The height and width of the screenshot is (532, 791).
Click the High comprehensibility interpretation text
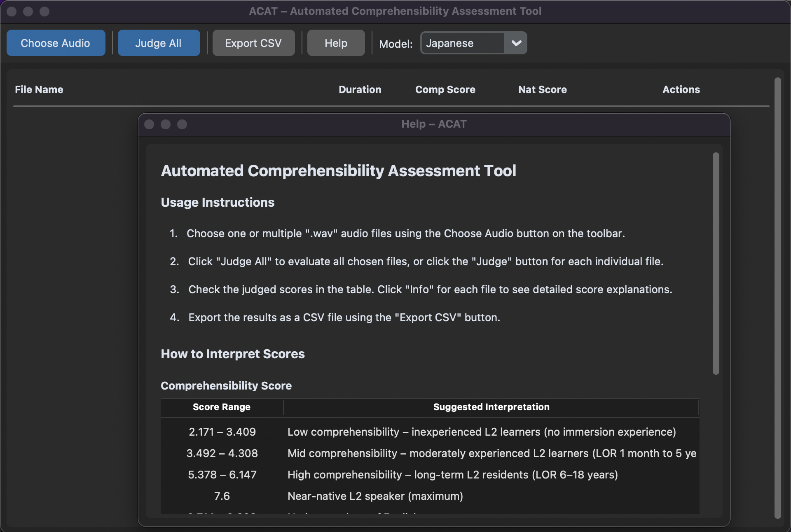(x=452, y=475)
